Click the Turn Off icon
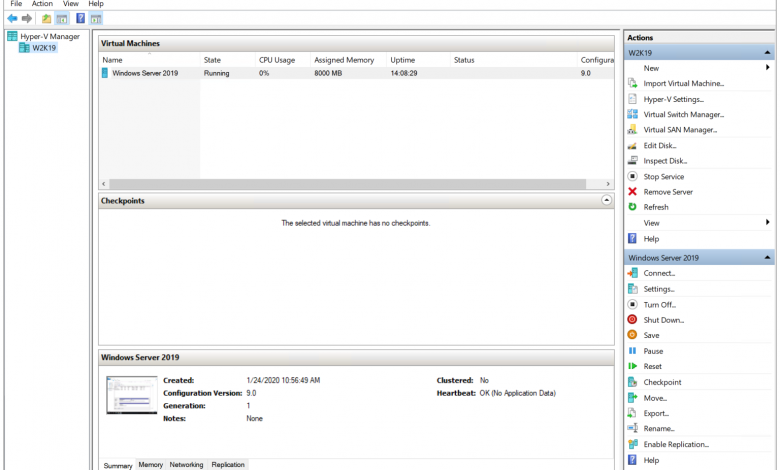Viewport: 780px width, 470px height. click(x=632, y=304)
